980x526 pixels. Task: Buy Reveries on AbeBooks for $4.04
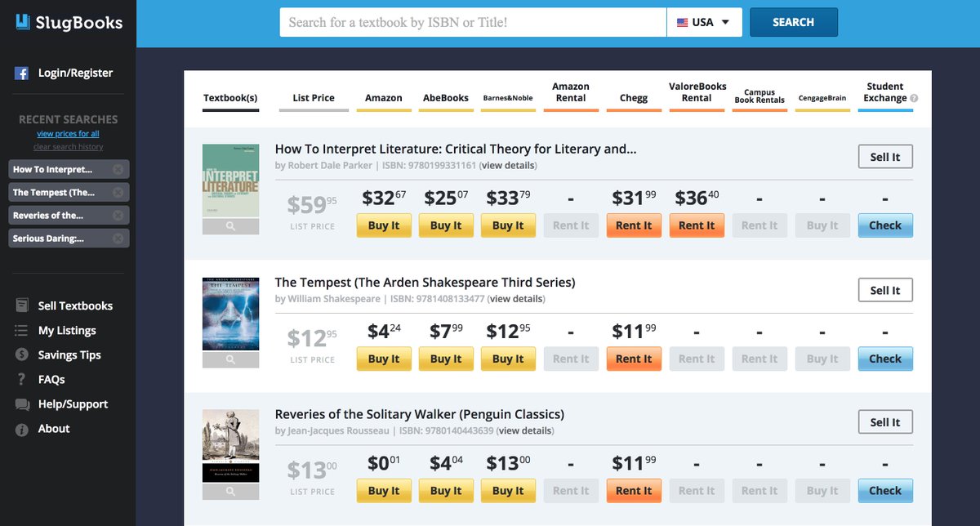coord(446,491)
